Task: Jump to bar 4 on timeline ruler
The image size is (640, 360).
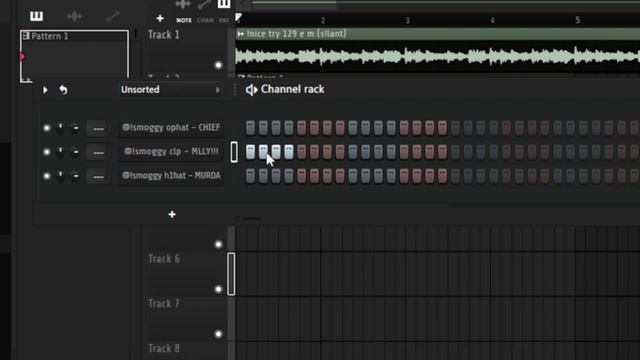Action: point(492,20)
